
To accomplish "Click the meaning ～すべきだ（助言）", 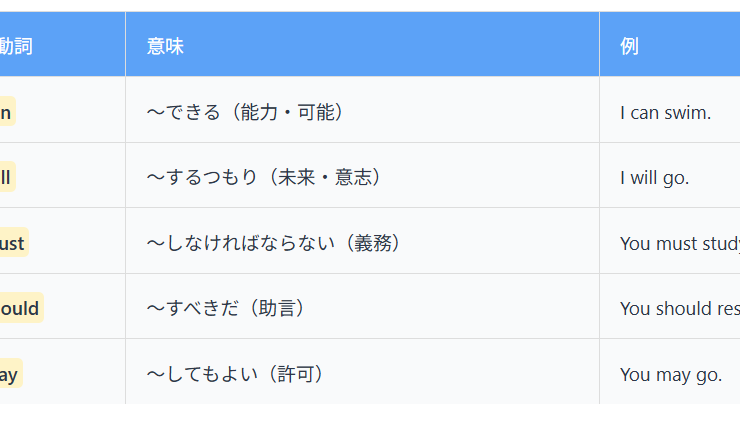I will [228, 308].
